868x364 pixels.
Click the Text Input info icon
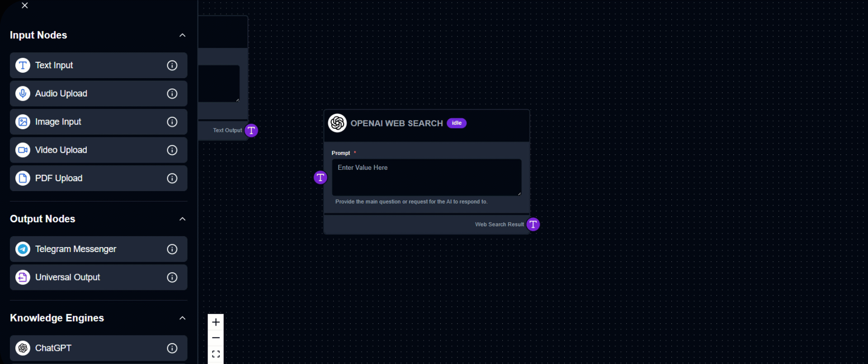pos(172,65)
